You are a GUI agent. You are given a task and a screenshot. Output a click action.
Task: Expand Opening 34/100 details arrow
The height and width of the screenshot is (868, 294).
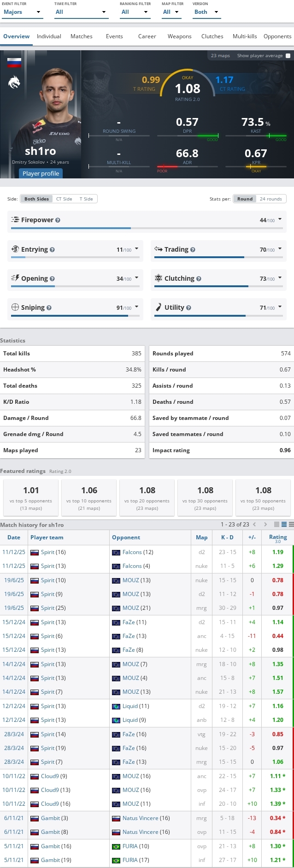(x=136, y=278)
